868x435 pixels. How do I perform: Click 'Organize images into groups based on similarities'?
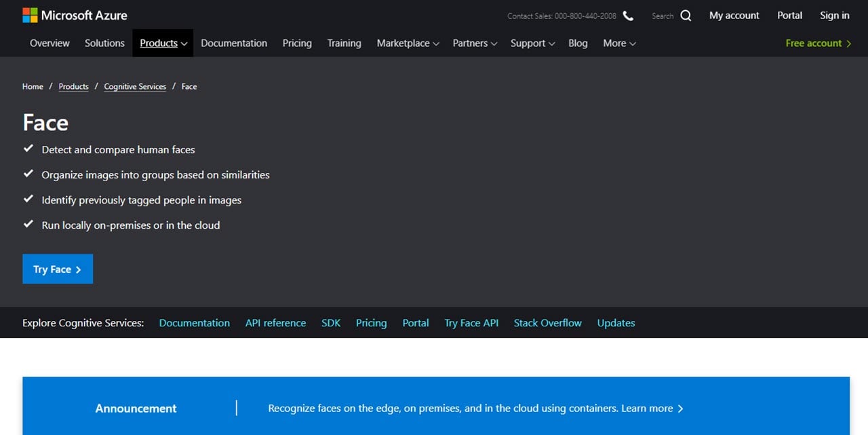click(x=155, y=174)
